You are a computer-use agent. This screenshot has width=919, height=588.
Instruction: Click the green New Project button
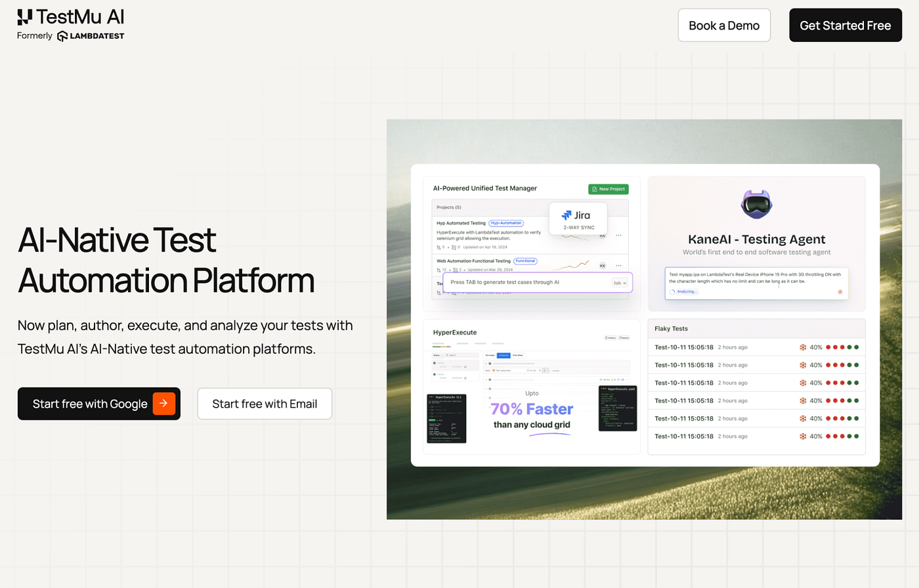pos(609,189)
